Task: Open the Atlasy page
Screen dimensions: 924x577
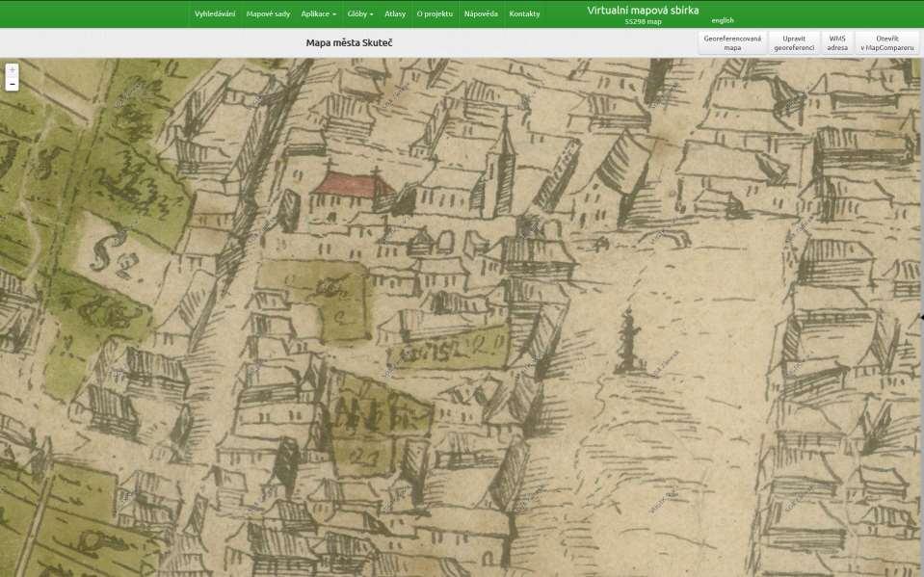Action: [x=395, y=13]
